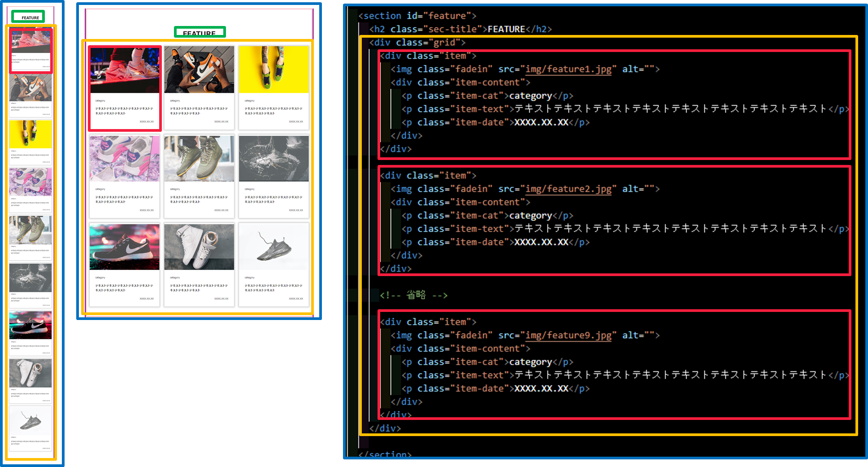This screenshot has width=868, height=467.
Task: Click the category label on the yellow card
Action: point(249,100)
